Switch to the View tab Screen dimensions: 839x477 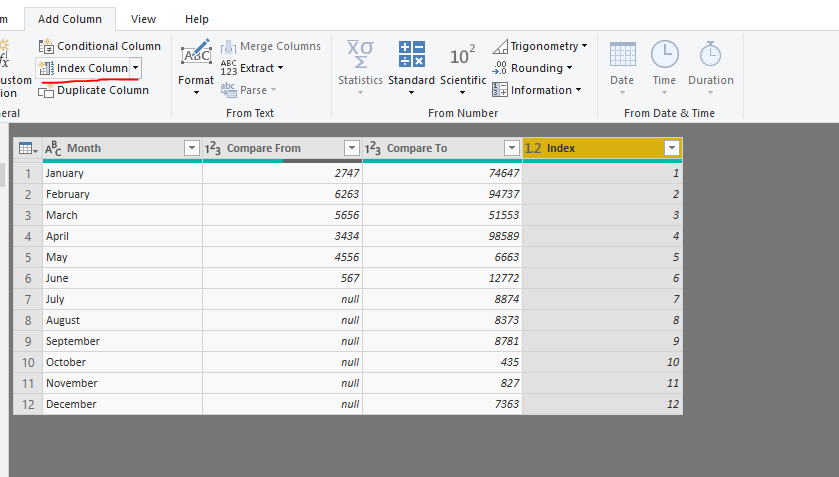point(143,19)
